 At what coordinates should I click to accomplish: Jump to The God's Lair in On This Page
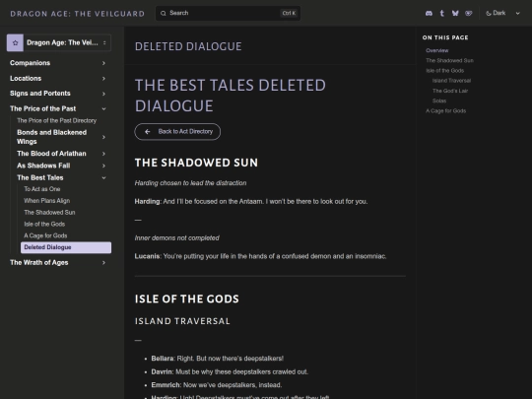coord(450,91)
